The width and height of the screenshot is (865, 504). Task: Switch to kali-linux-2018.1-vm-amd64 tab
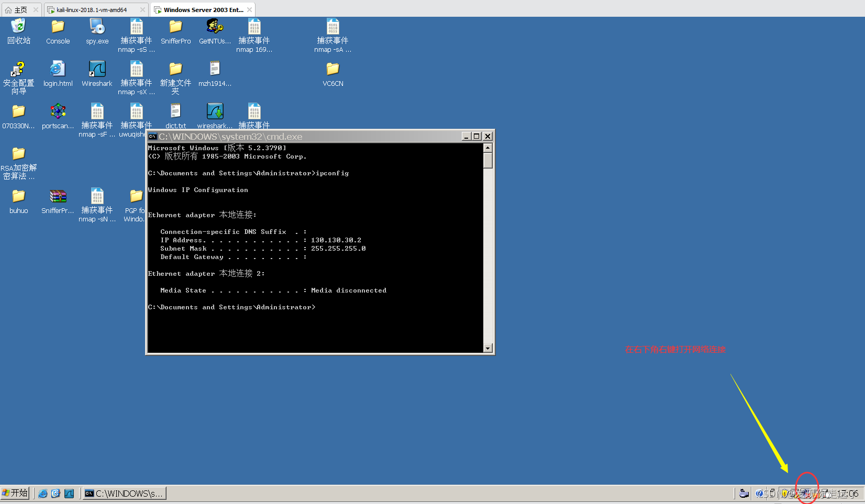point(92,10)
